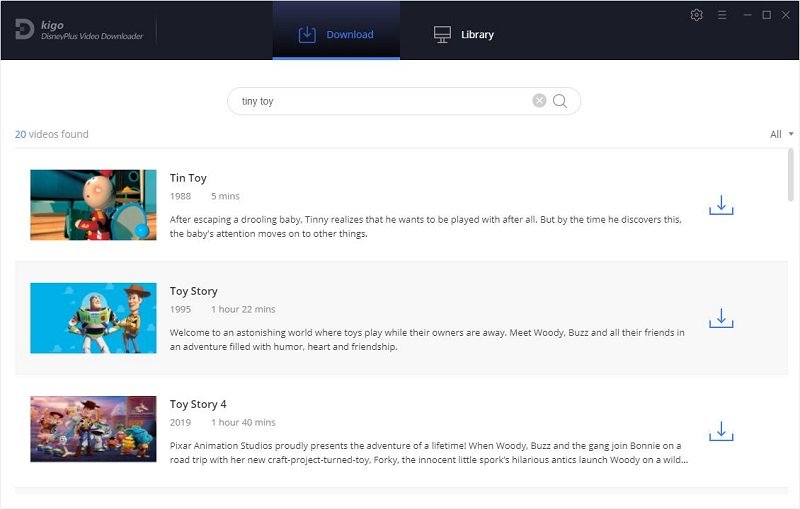Click the magnifying glass search icon
The height and width of the screenshot is (509, 800).
click(560, 101)
